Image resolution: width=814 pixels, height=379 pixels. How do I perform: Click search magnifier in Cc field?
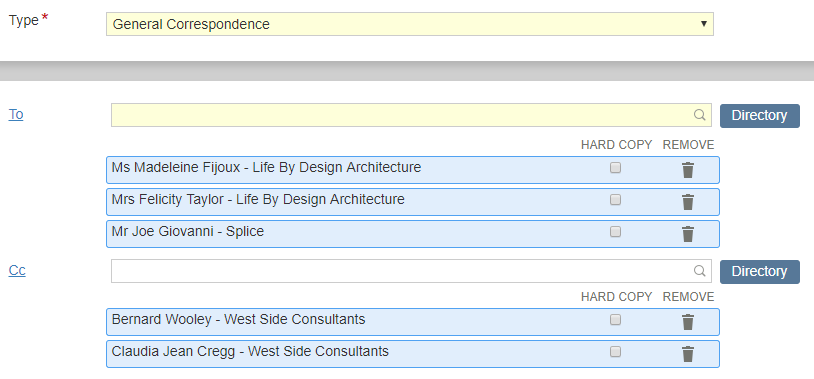click(700, 271)
